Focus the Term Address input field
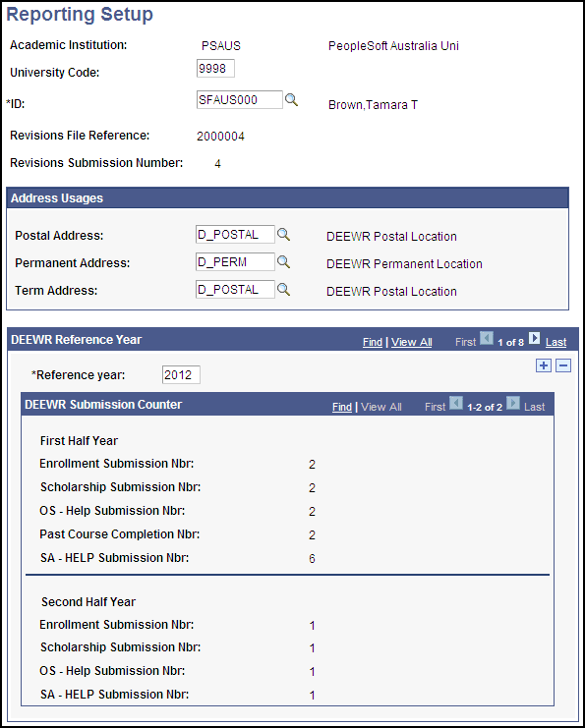Viewport: 585px width, 728px height. (235, 289)
